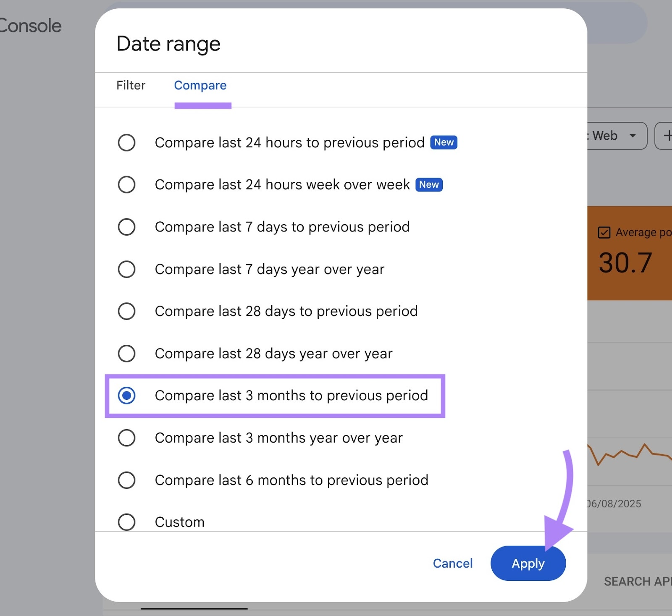Image resolution: width=672 pixels, height=616 pixels.
Task: Click the Apply button
Action: pos(528,563)
